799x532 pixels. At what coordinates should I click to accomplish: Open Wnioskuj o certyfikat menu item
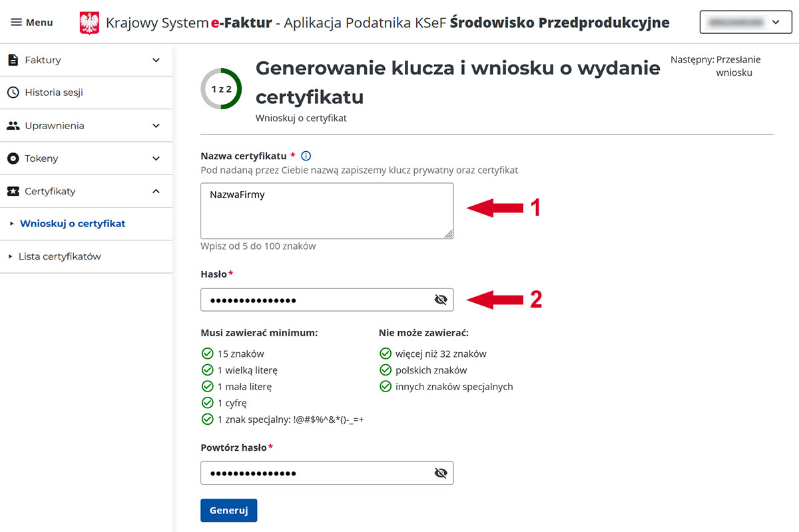[x=73, y=224]
